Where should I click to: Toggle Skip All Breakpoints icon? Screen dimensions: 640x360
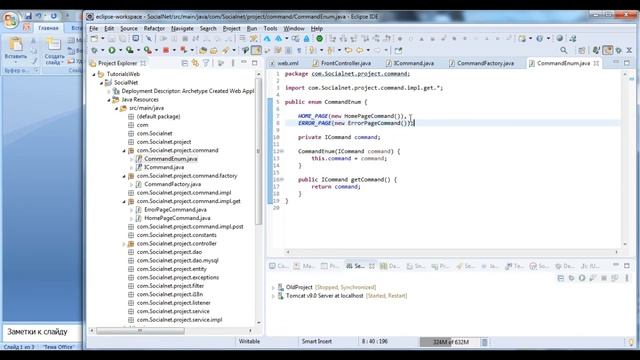(148, 38)
